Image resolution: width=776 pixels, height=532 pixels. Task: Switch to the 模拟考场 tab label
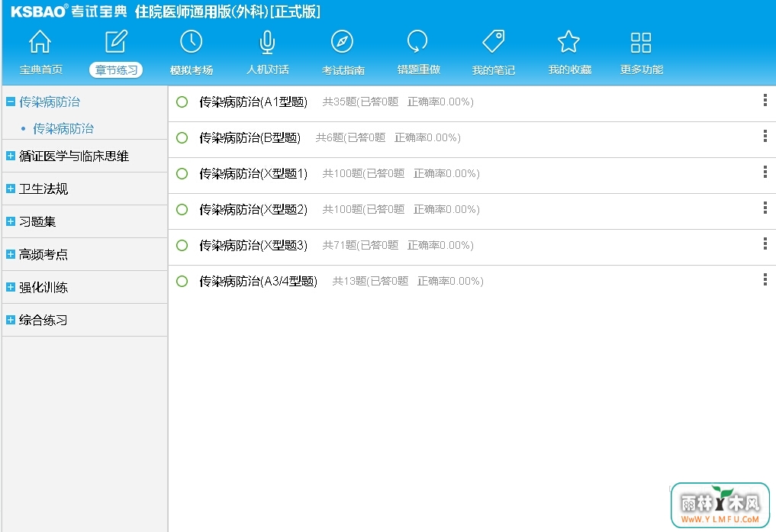192,69
